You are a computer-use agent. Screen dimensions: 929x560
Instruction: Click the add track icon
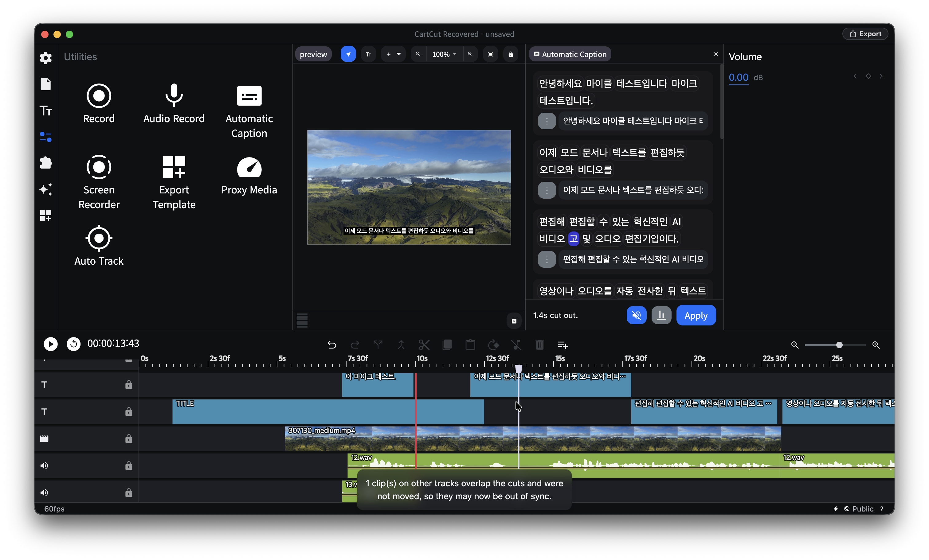click(563, 344)
